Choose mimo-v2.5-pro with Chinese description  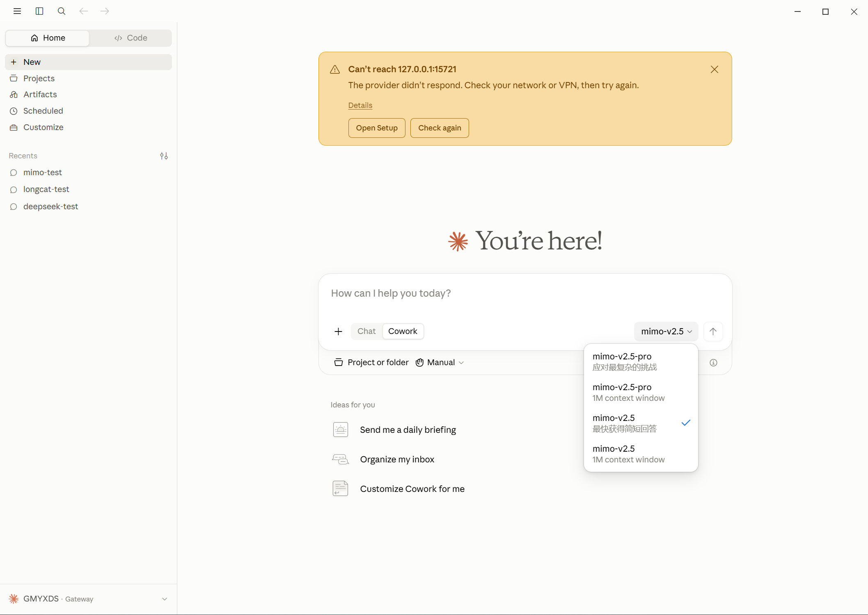pos(640,361)
